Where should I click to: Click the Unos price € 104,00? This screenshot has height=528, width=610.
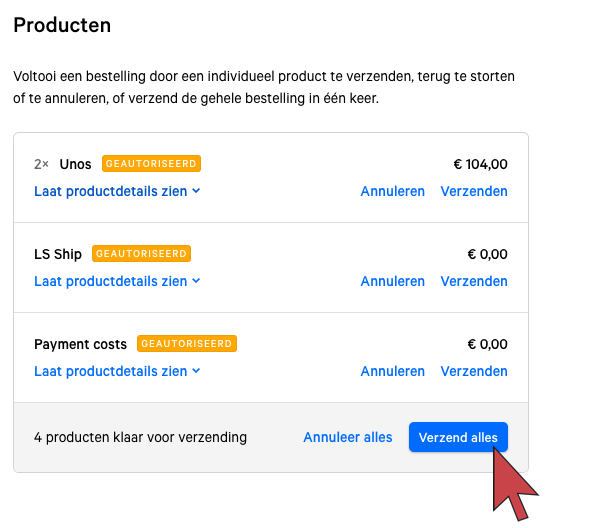coord(480,164)
